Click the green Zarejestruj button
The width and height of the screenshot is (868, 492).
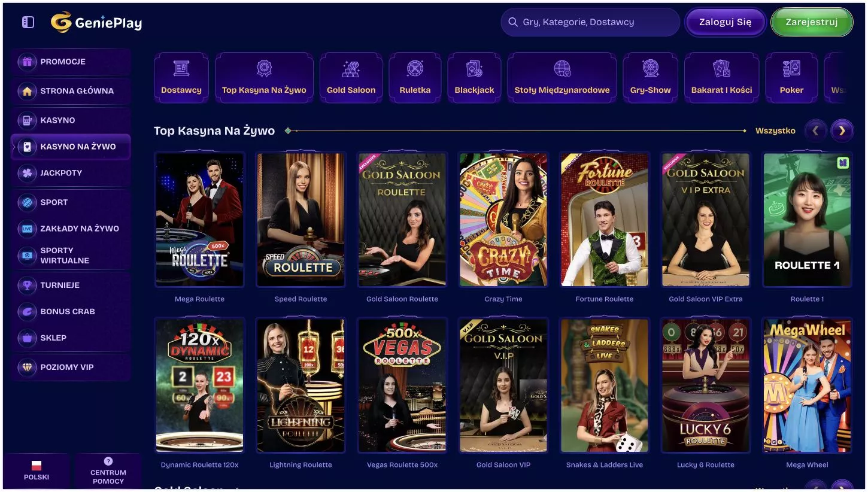coord(812,22)
